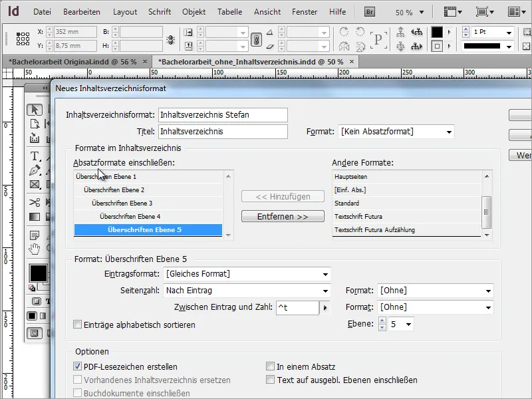Click the Titel input field

click(x=223, y=132)
